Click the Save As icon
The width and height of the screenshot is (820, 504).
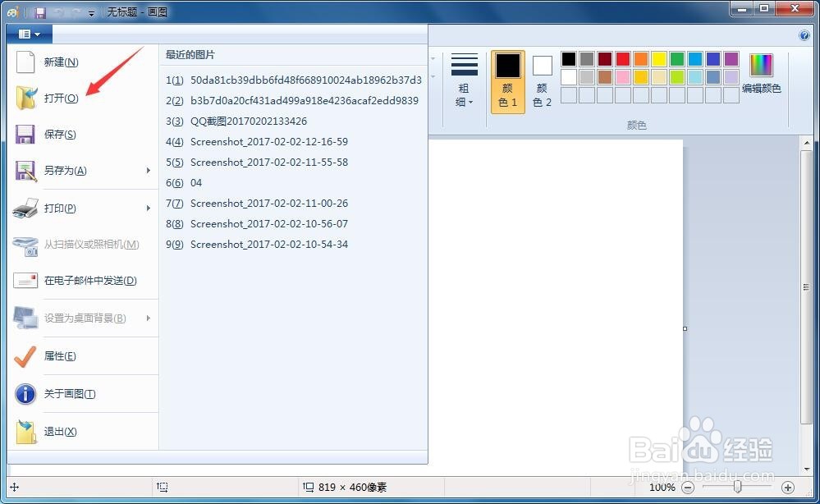point(25,171)
